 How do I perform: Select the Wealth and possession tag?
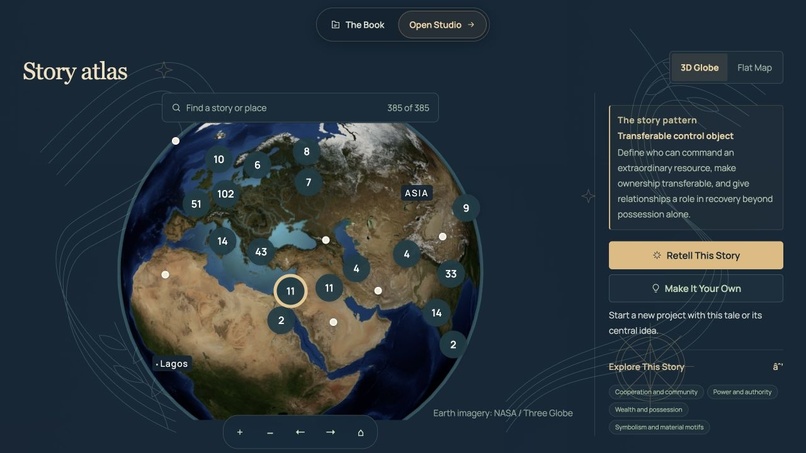[x=648, y=409]
